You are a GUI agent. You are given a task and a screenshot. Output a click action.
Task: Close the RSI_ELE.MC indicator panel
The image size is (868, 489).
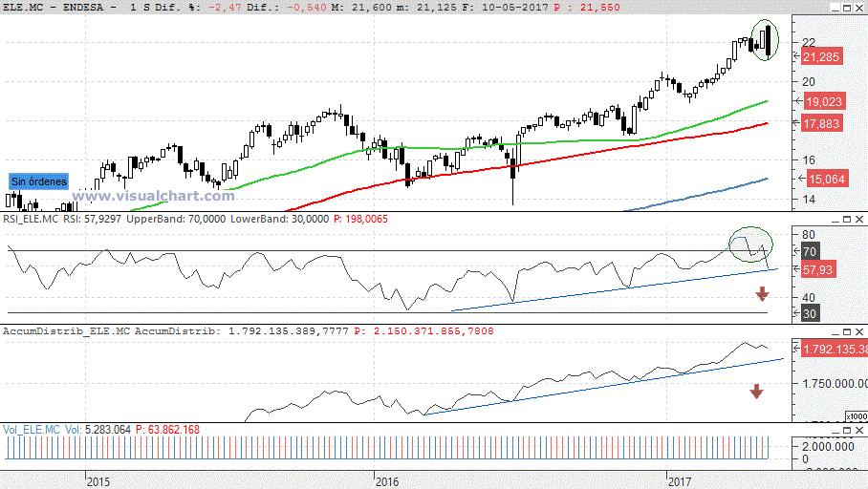(x=859, y=220)
